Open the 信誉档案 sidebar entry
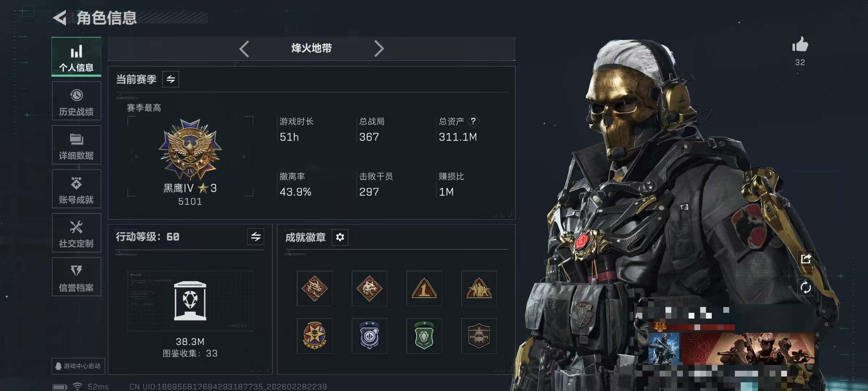Screen dimensions: 868x391 (x=76, y=277)
